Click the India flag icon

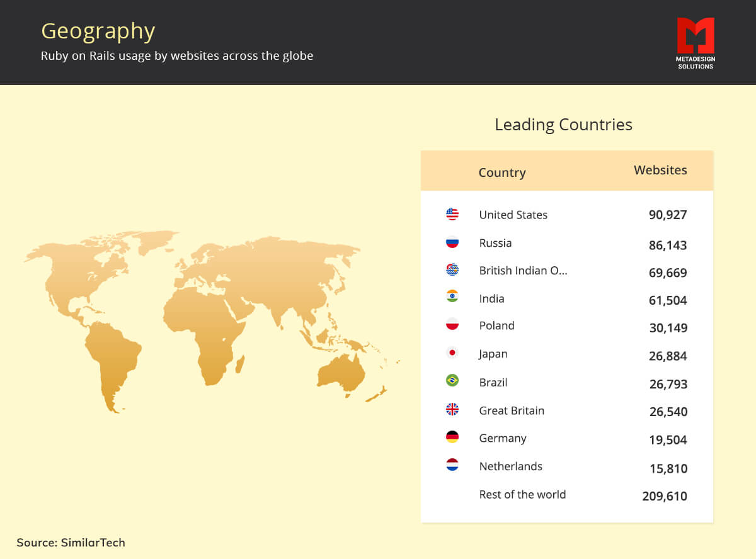(x=452, y=296)
